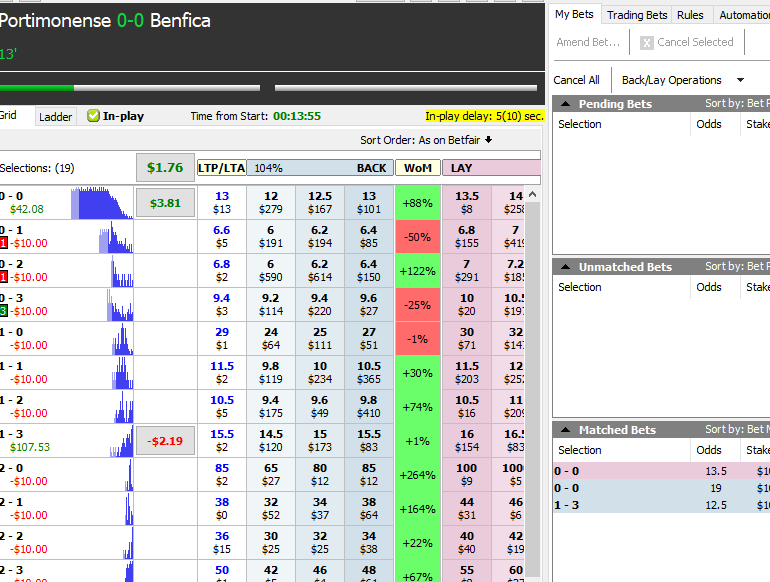This screenshot has width=770, height=582.
Task: Click the -$2.19 button for 1 - 3
Action: click(x=165, y=441)
